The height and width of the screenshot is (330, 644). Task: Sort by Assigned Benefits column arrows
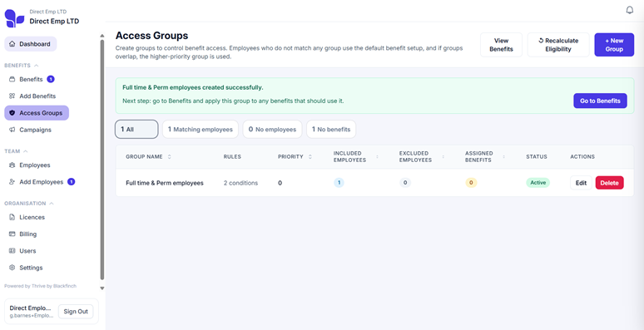503,157
